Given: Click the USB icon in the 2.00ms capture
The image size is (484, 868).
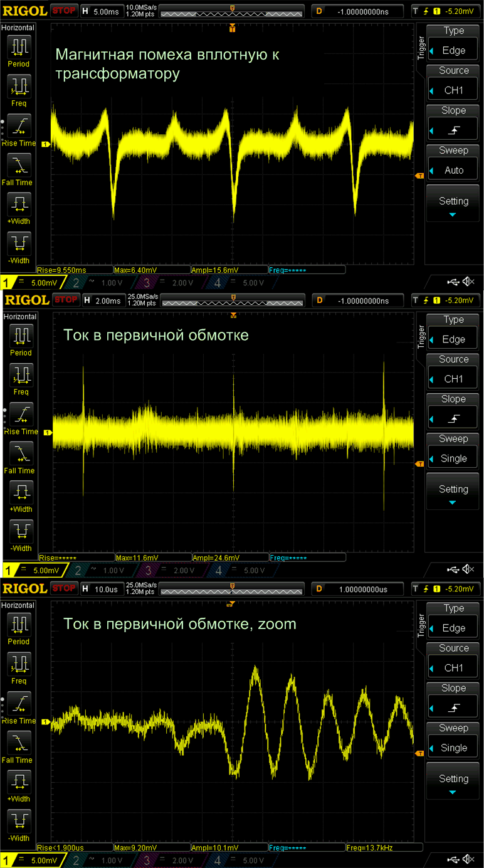Looking at the screenshot, I should point(453,570).
